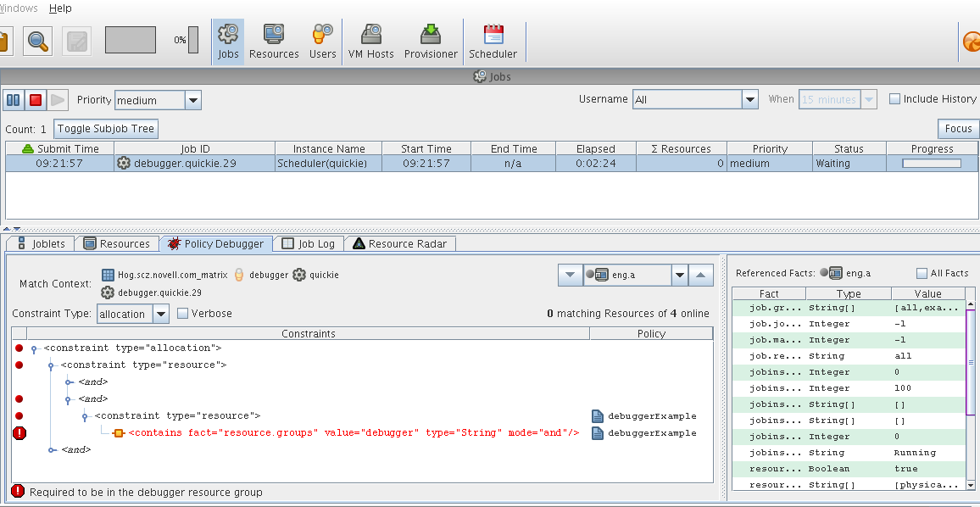Collapse the top-level resource constraint node

[51, 365]
